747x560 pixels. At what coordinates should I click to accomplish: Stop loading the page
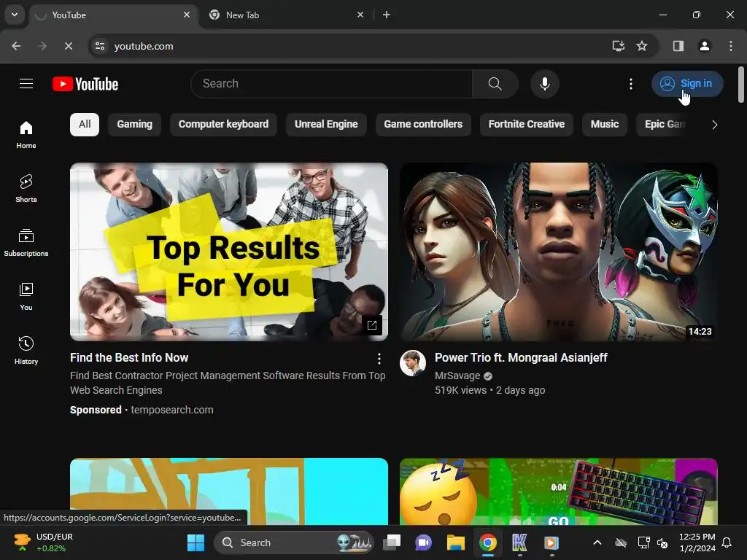[x=68, y=46]
